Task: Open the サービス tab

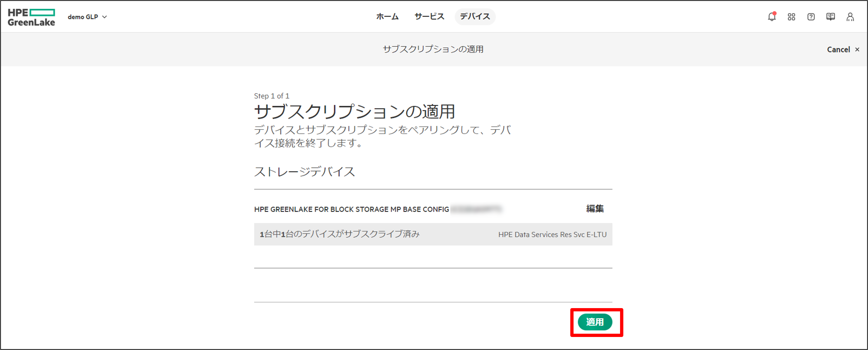Action: [429, 17]
